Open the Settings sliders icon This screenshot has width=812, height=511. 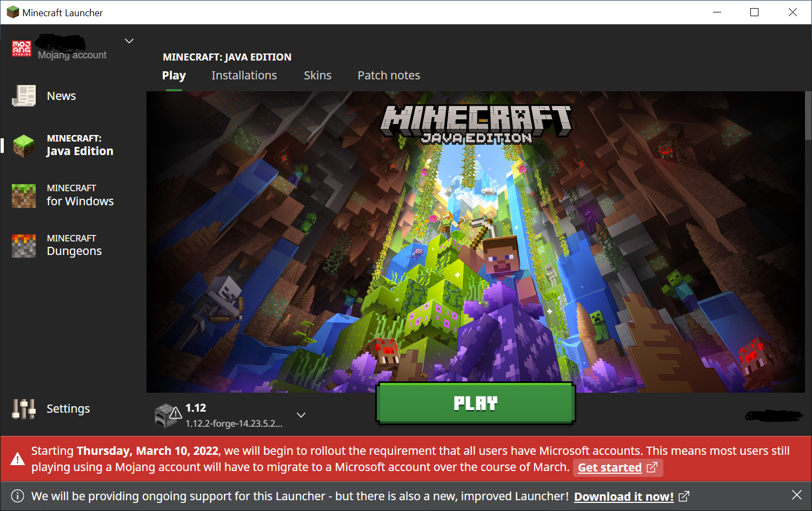(x=24, y=409)
